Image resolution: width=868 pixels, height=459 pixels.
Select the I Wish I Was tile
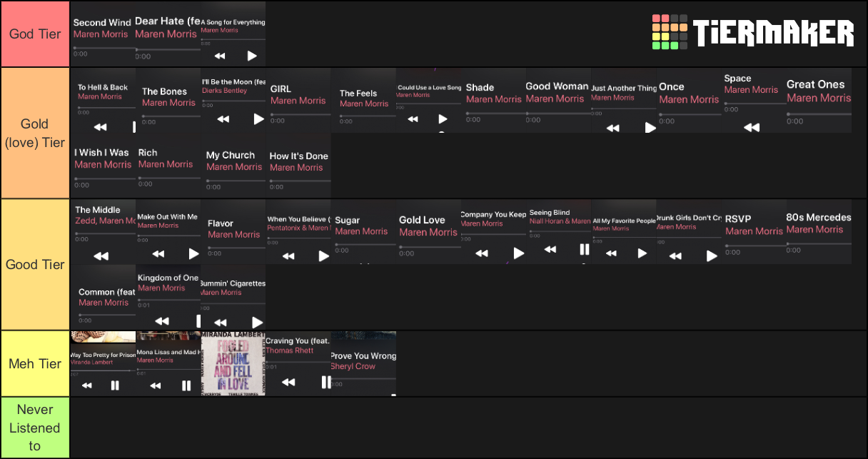[x=103, y=166]
